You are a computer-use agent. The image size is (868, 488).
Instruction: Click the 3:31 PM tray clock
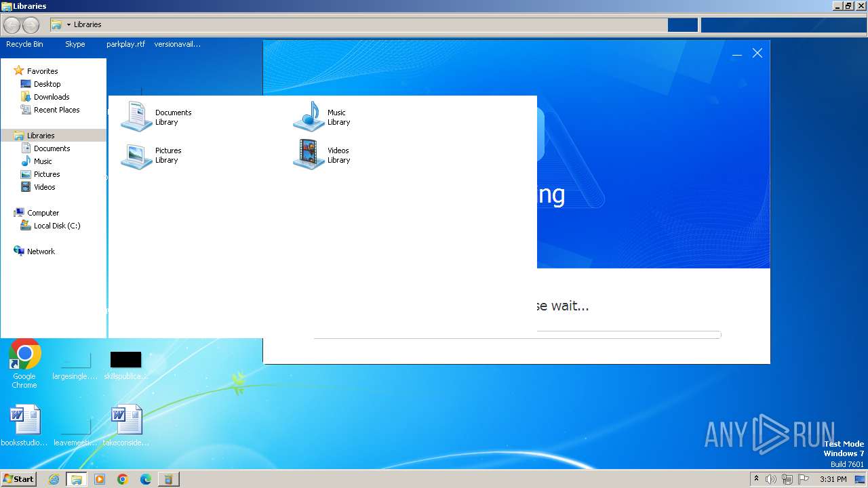pyautogui.click(x=833, y=479)
